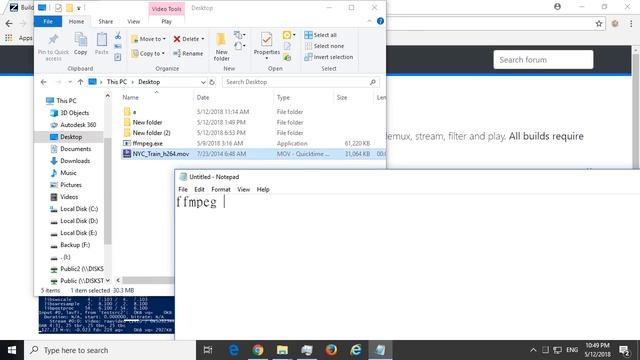Open Notepad Edit menu
This screenshot has width=640, height=360.
click(199, 189)
